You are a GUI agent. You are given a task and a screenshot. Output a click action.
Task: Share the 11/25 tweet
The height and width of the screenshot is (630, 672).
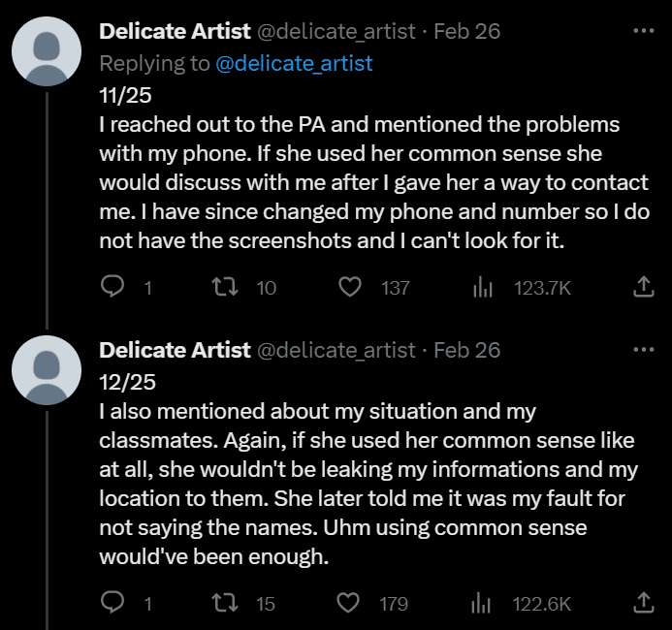643,287
